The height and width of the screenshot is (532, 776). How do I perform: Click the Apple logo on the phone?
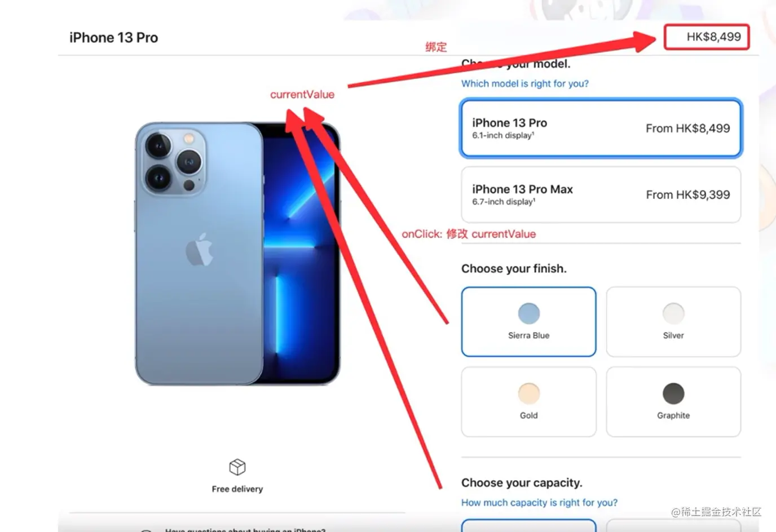pyautogui.click(x=200, y=249)
